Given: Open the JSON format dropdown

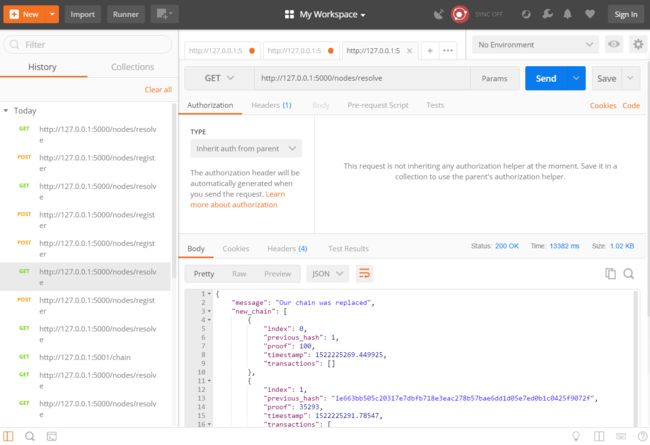Looking at the screenshot, I should coord(327,274).
